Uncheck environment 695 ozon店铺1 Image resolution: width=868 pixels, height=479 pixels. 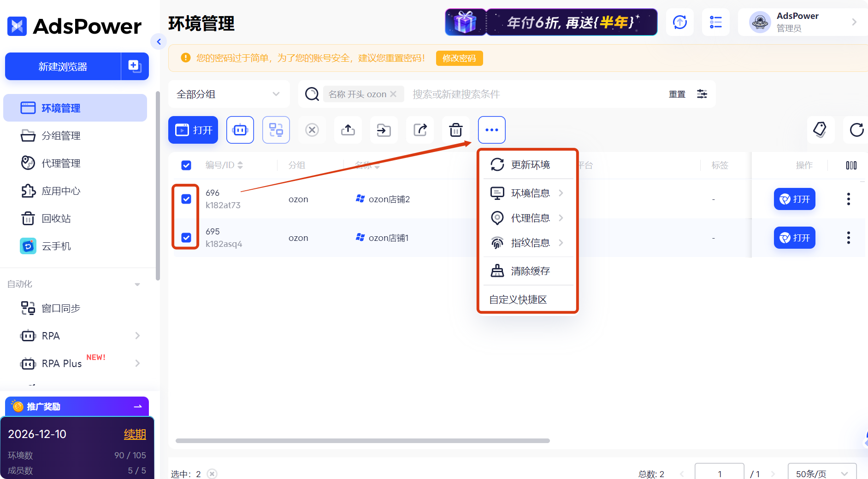(x=186, y=238)
